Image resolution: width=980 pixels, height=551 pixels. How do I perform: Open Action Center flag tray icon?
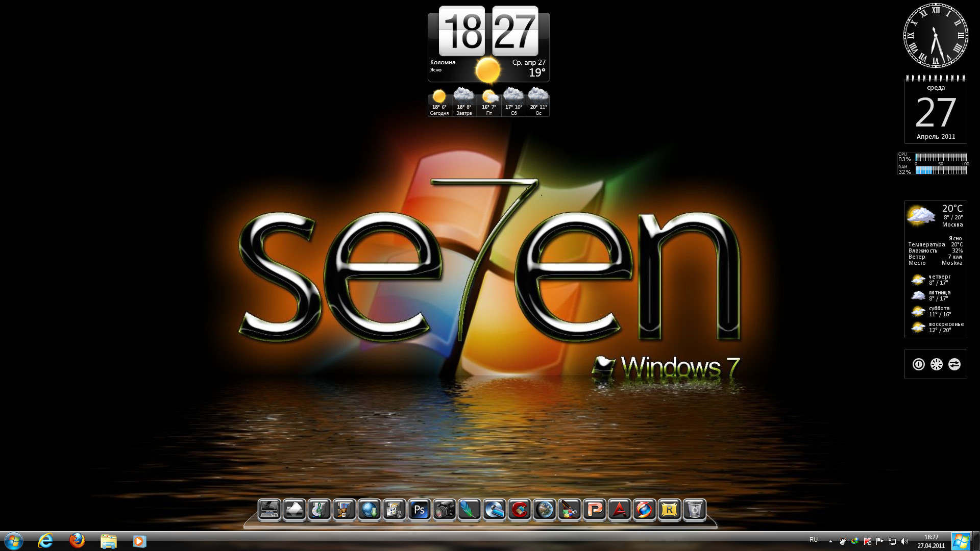click(879, 541)
